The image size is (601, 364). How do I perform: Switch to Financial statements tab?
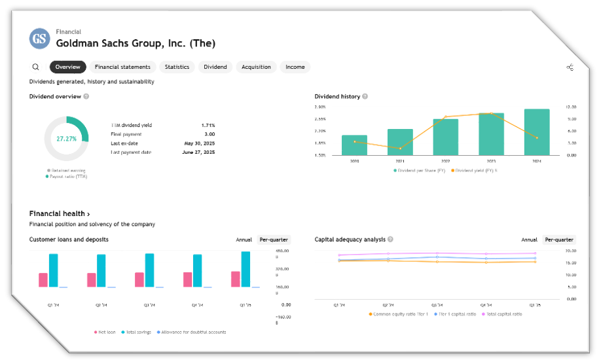122,67
